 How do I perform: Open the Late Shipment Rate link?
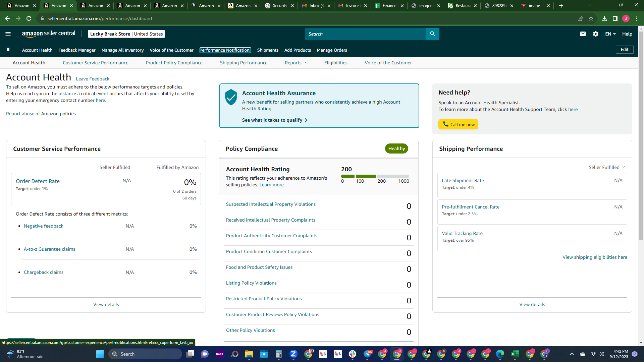click(x=463, y=180)
